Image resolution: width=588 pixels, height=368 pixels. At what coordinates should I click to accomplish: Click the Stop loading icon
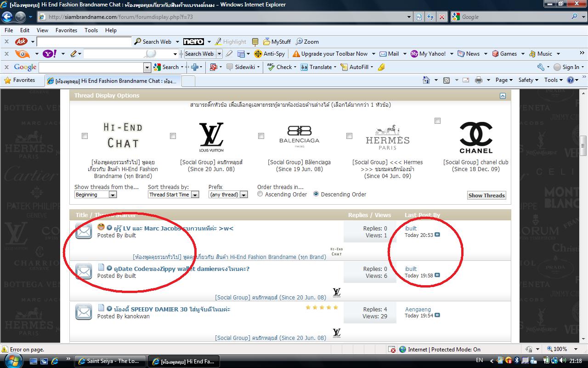coord(442,17)
